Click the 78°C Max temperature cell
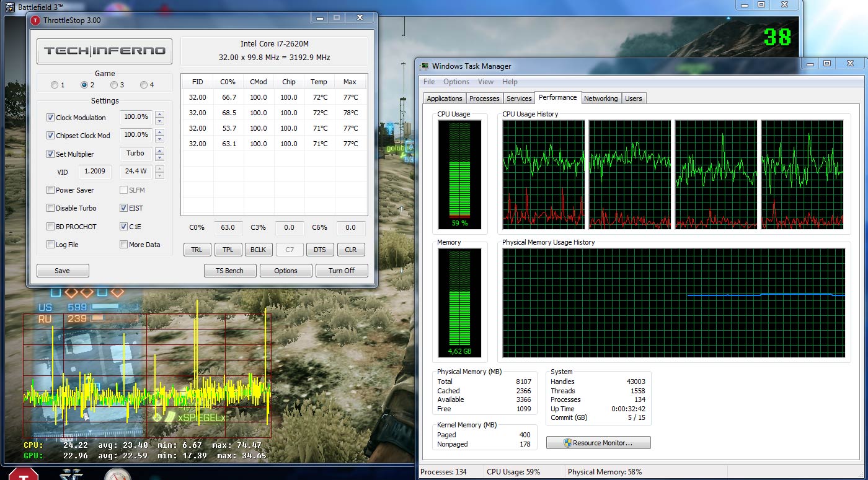This screenshot has width=868, height=480. [x=350, y=113]
